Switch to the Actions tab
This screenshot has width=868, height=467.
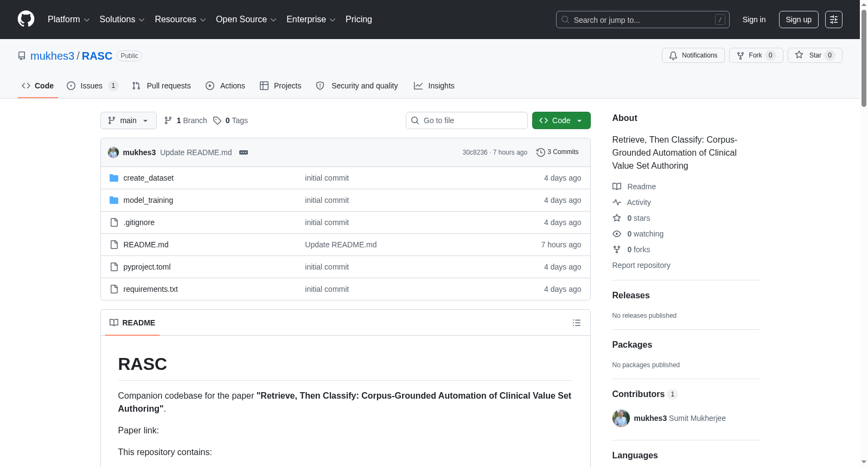tap(225, 86)
